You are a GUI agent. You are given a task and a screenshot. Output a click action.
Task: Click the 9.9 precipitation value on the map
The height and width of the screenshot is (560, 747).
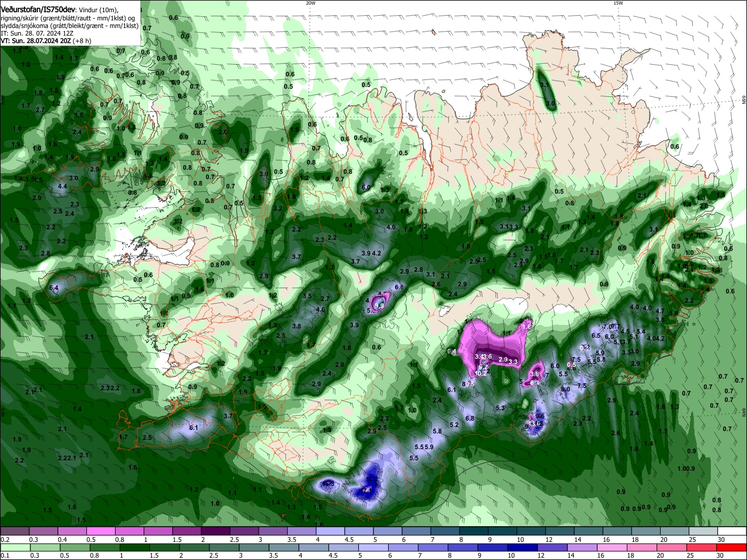click(379, 305)
